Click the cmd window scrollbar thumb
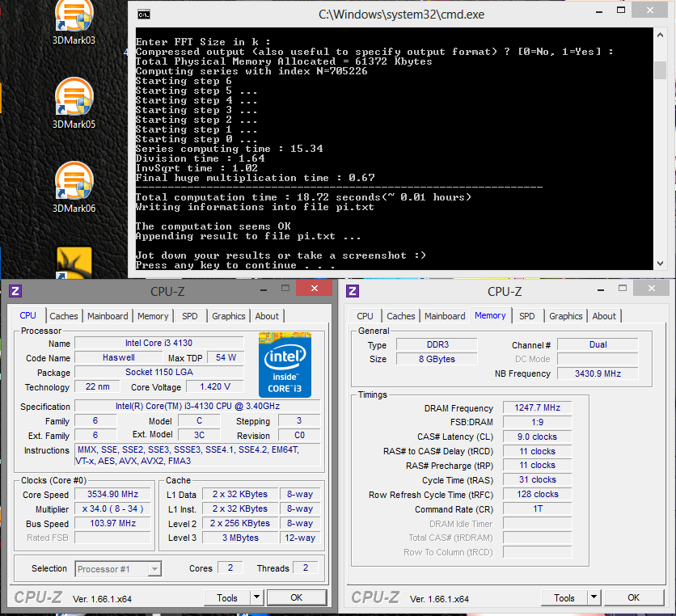This screenshot has height=616, width=676. click(x=660, y=70)
